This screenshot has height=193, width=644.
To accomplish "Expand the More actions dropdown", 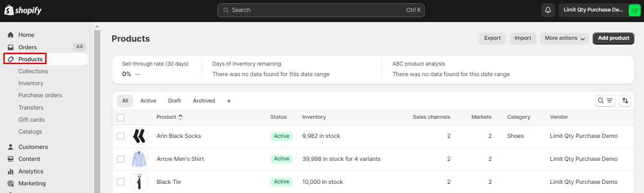I will click(x=564, y=38).
